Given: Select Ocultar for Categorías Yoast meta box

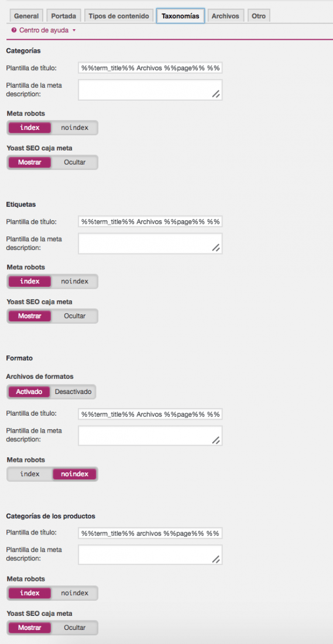Looking at the screenshot, I should (74, 162).
